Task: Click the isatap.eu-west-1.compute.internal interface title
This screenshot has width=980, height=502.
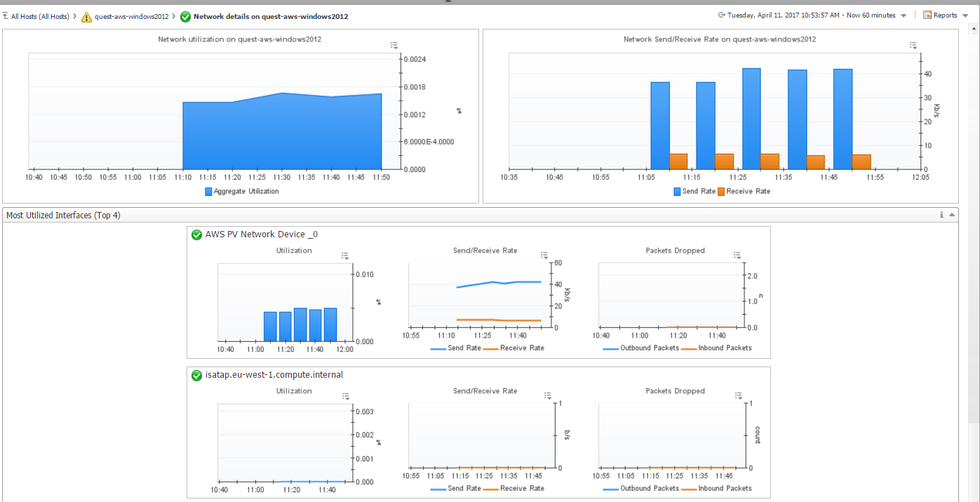Action: [x=274, y=375]
